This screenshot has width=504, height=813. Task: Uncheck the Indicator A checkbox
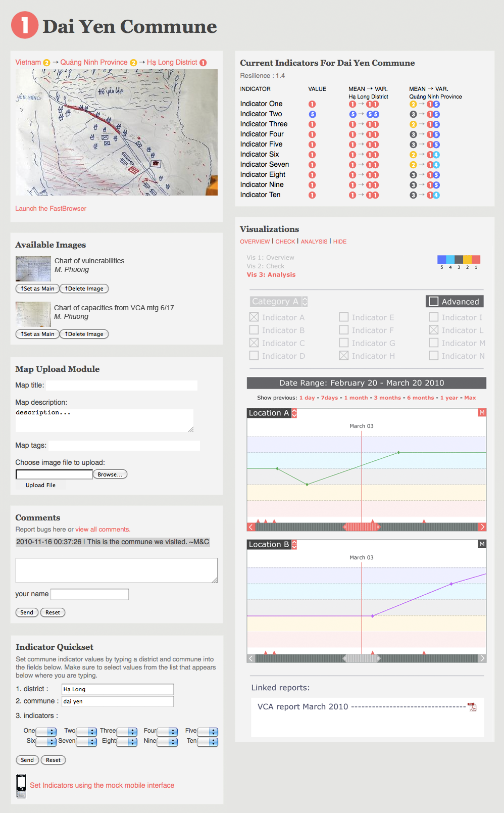[x=254, y=317]
